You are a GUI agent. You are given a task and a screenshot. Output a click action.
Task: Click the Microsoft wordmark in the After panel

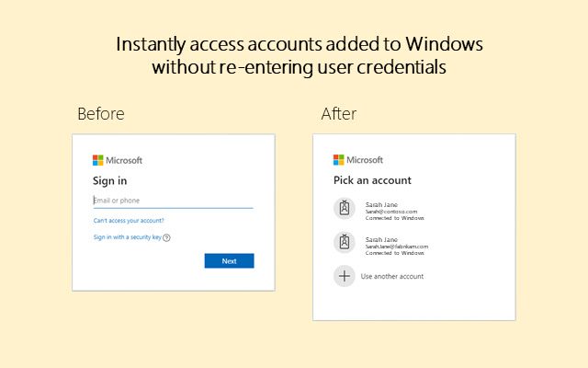(365, 160)
